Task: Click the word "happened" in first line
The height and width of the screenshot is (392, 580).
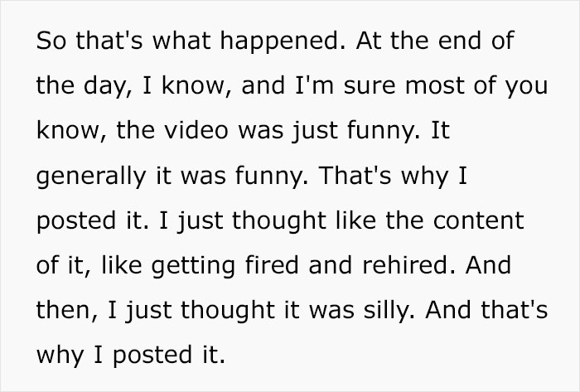Action: pos(283,41)
